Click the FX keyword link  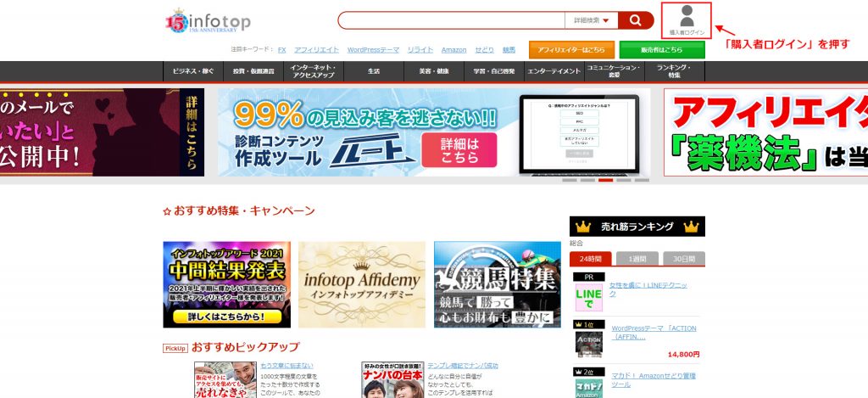pyautogui.click(x=281, y=50)
